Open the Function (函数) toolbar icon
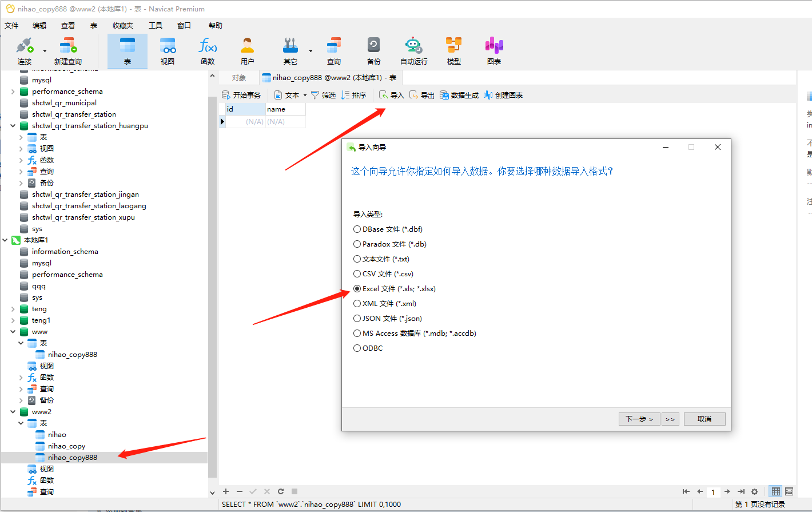The width and height of the screenshot is (812, 512). tap(208, 51)
